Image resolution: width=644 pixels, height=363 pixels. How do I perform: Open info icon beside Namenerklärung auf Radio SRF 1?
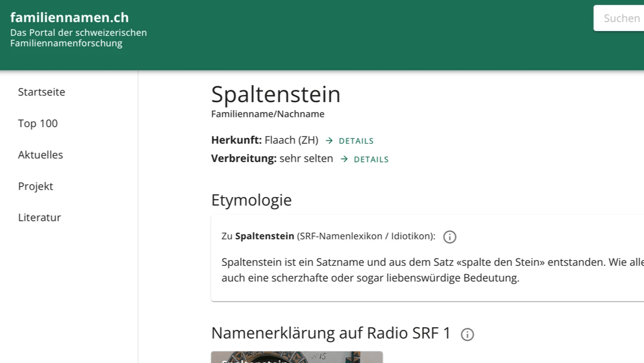click(468, 334)
